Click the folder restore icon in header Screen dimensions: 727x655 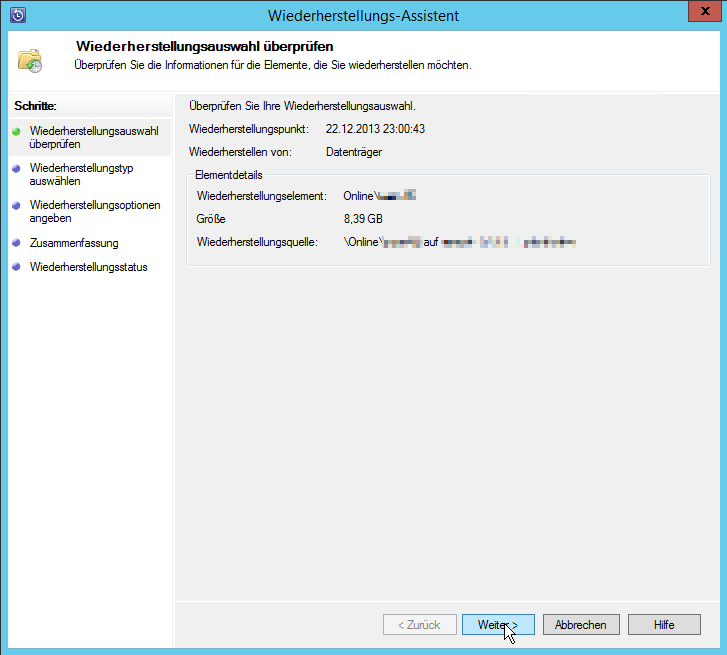30,59
